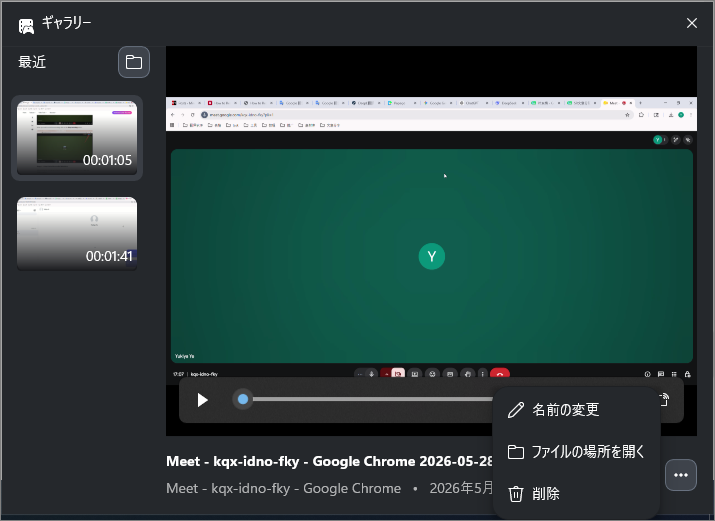Select the 00:01:41 recording thumbnail
Viewport: 715px width, 521px height.
(x=77, y=233)
